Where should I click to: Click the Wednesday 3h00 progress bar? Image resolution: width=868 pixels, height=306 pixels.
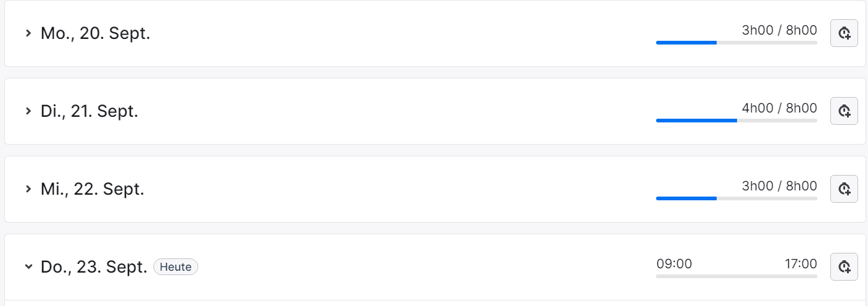tap(736, 198)
